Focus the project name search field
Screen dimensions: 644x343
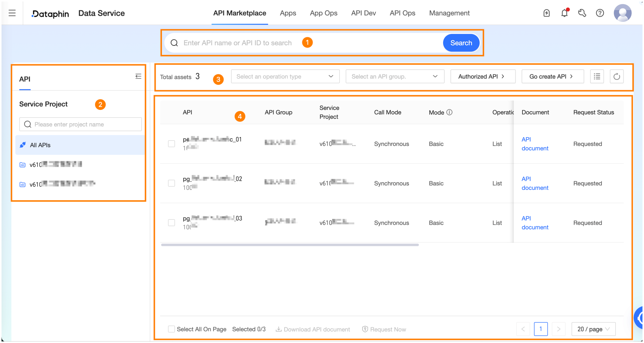click(x=81, y=124)
